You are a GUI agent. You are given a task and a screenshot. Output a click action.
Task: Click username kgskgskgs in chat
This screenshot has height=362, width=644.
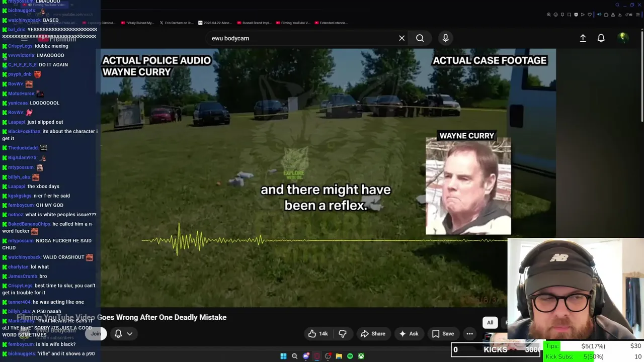(20, 196)
